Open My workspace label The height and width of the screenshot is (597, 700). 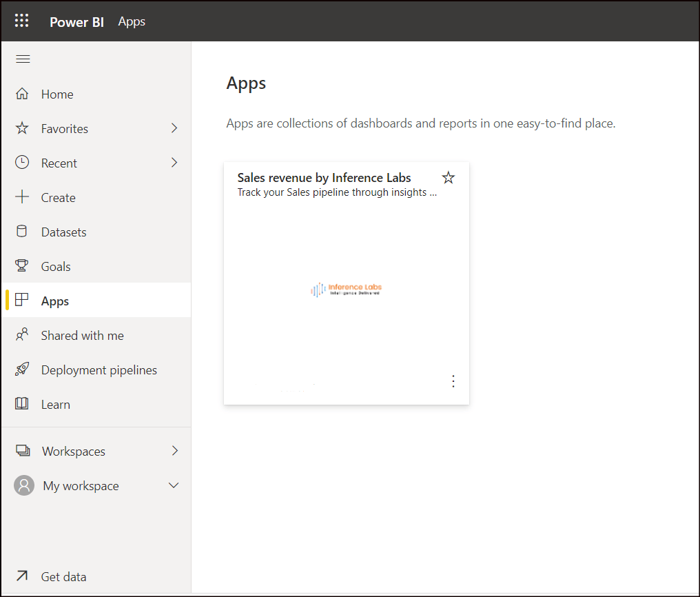81,486
